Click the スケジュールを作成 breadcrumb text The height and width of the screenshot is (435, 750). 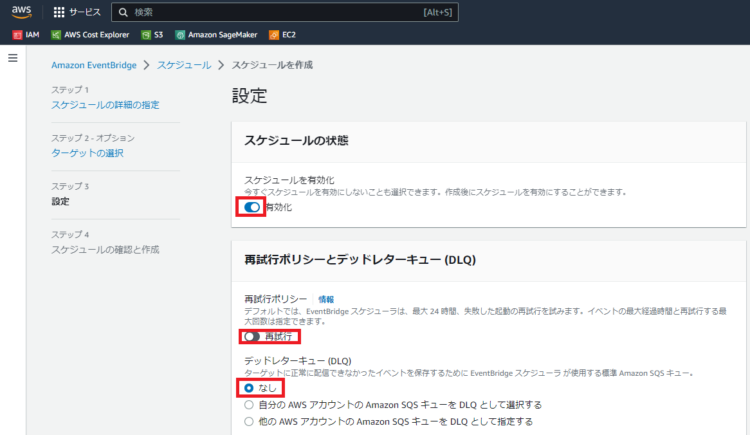coord(272,65)
